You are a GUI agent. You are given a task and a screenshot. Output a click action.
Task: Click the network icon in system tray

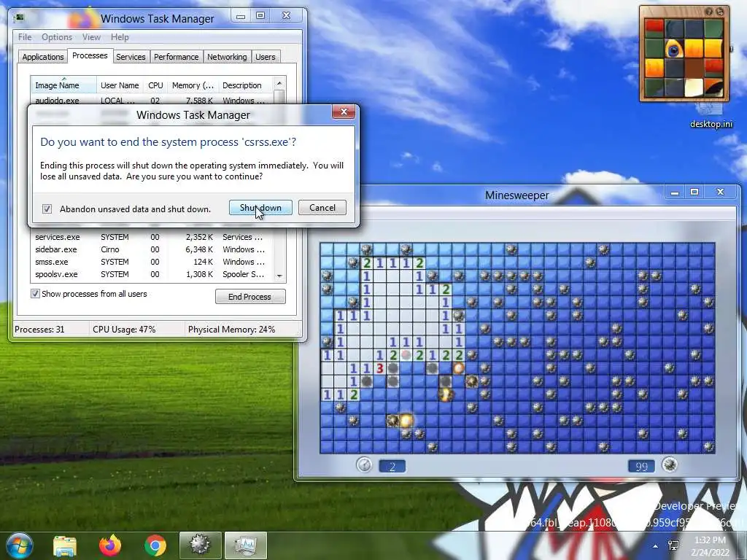point(673,545)
